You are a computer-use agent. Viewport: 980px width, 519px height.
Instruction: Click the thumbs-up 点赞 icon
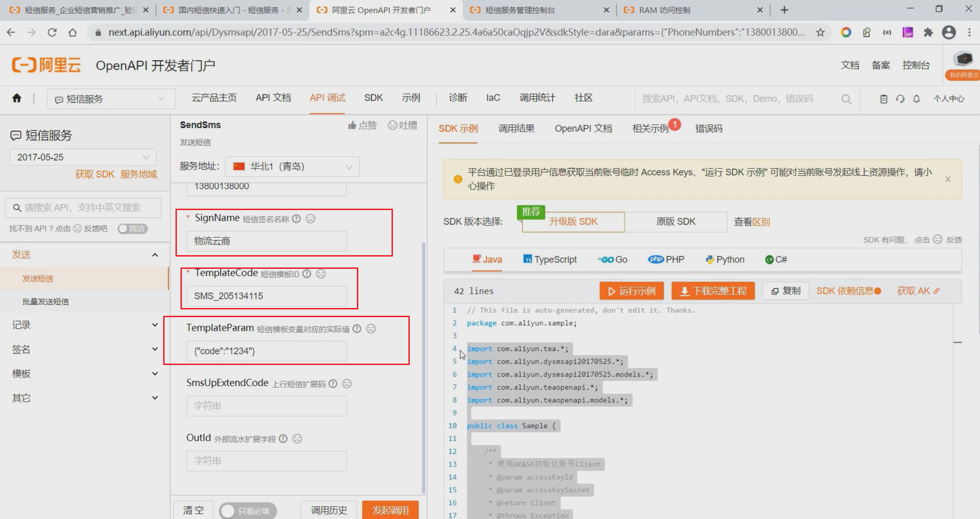tap(352, 125)
